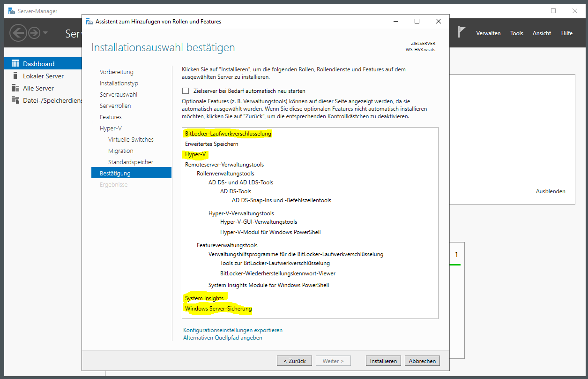Enable Zielserver bei Bedarf automatisch neu starten
This screenshot has height=379, width=588.
tap(186, 91)
